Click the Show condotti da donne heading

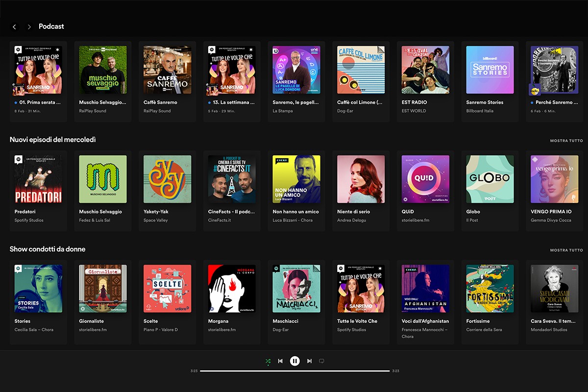(48, 249)
